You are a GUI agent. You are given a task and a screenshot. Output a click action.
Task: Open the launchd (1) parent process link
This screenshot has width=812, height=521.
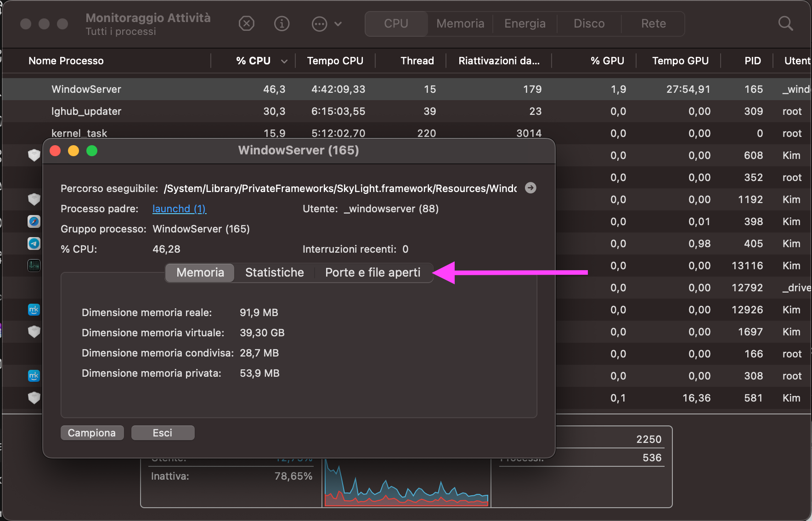(179, 209)
